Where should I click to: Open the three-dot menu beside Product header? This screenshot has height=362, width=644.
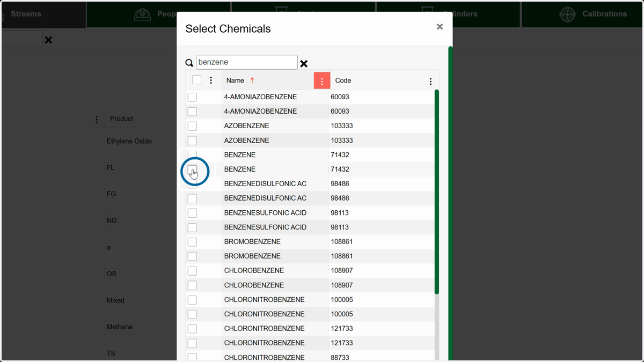pos(97,120)
